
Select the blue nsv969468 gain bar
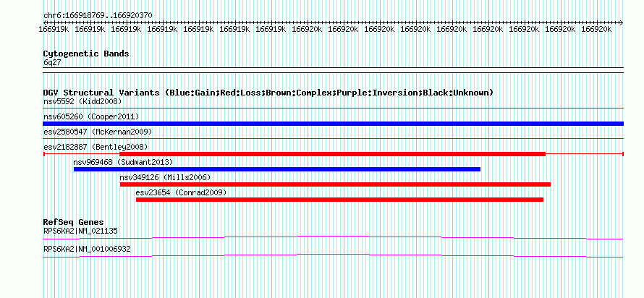pyautogui.click(x=277, y=169)
